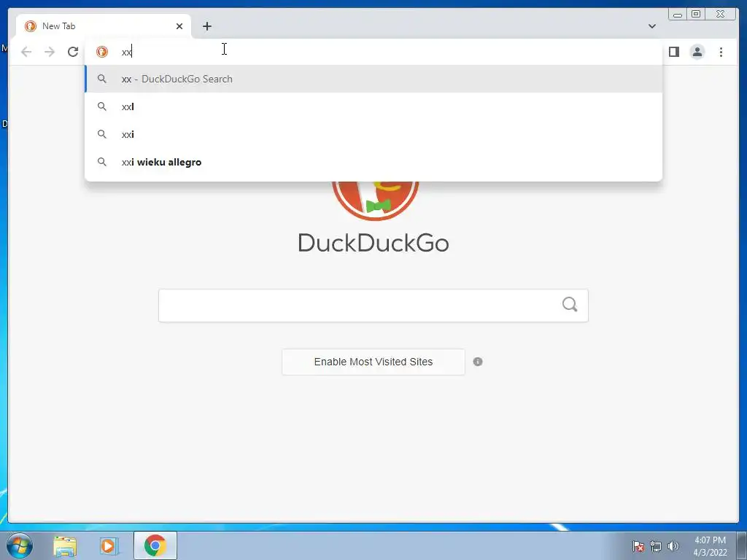Click the info icon beside Most Visited
Viewport: 747px width, 560px height.
coord(478,362)
